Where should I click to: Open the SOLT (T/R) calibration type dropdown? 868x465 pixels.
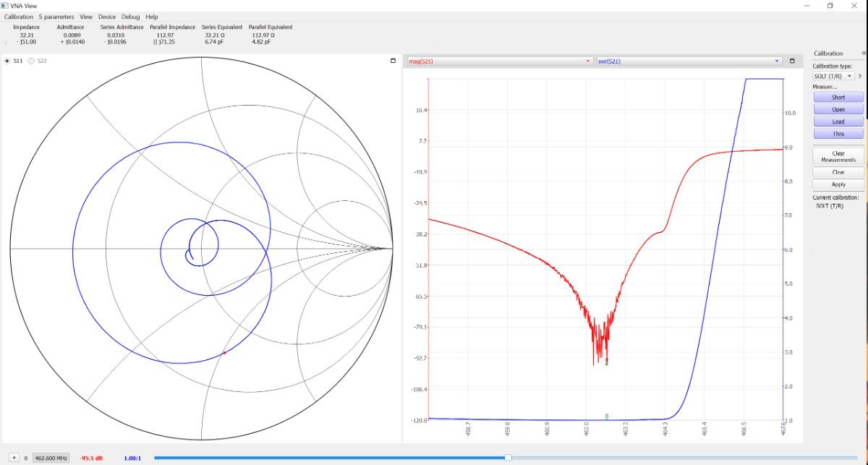(833, 76)
